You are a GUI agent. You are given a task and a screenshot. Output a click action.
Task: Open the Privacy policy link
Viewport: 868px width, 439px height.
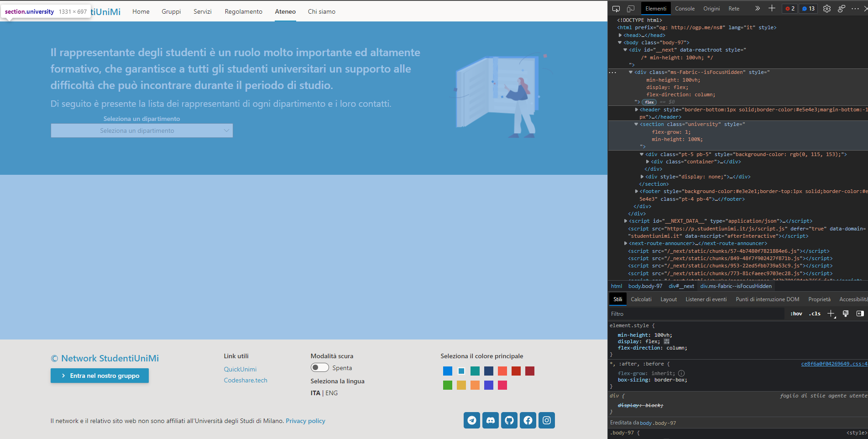pos(305,421)
